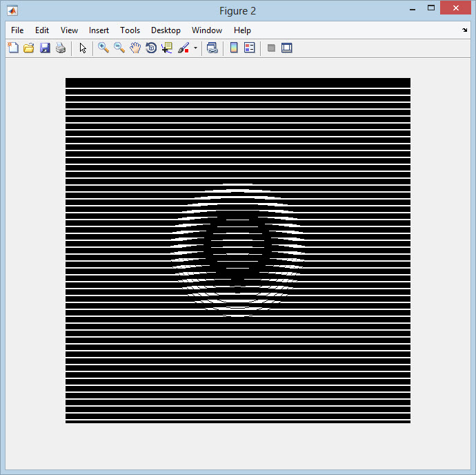Click the MATLAB logo in title bar
476x475 pixels.
(x=12, y=10)
